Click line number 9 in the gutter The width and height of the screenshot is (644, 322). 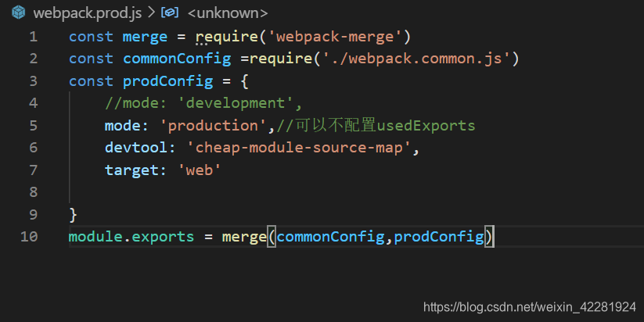[34, 214]
